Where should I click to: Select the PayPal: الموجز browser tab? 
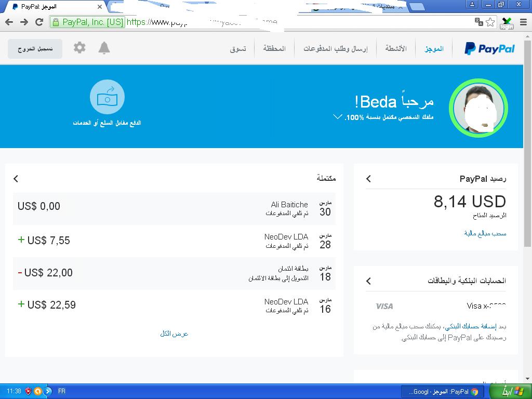pos(56,6)
